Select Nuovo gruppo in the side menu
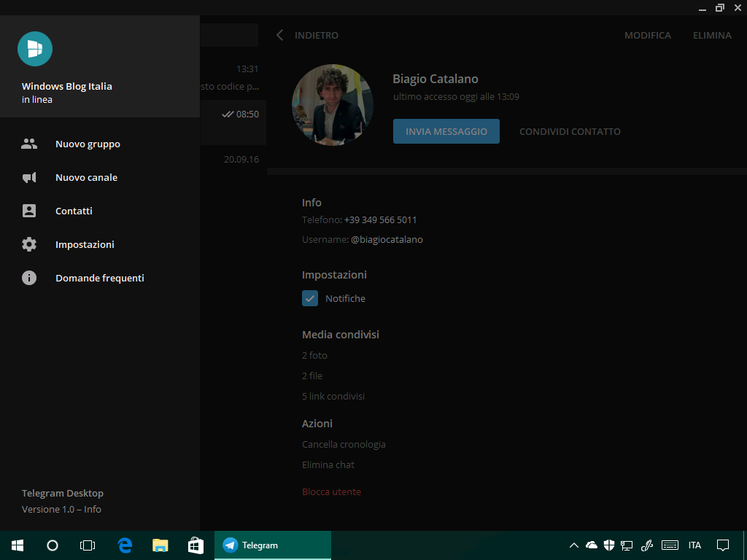The width and height of the screenshot is (747, 560). (x=100, y=144)
